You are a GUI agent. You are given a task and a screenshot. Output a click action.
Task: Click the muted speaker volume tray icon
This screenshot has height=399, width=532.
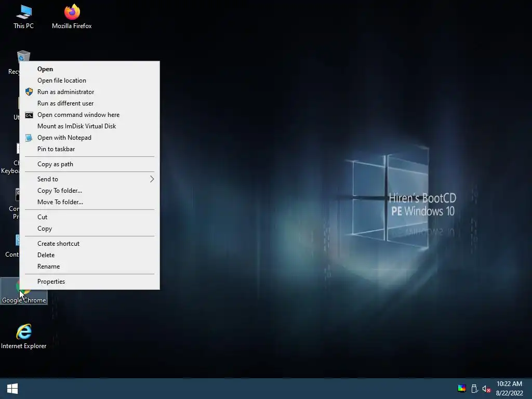click(x=486, y=389)
